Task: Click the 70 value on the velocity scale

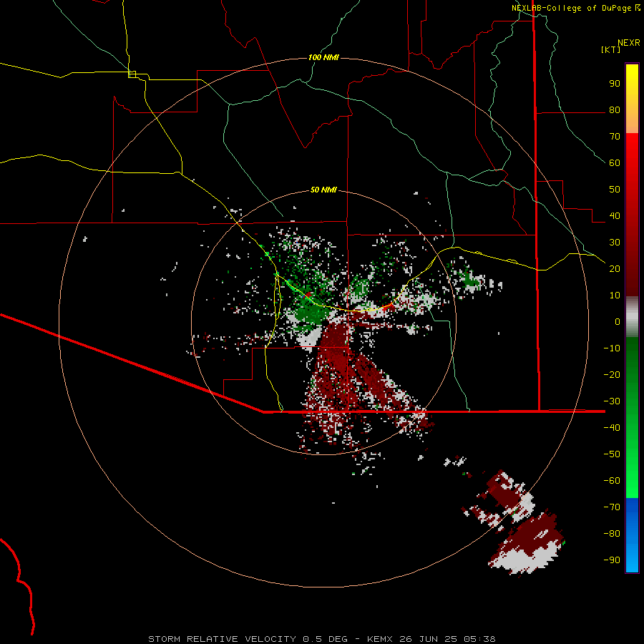Action: 615,137
